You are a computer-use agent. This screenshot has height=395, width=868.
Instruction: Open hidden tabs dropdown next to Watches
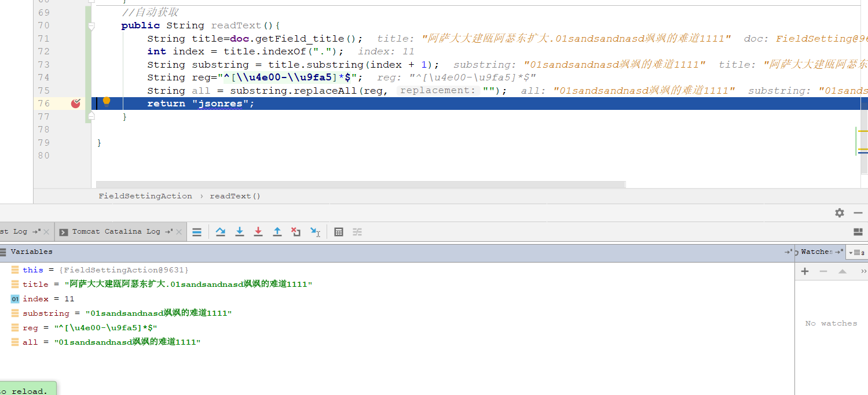[857, 253]
